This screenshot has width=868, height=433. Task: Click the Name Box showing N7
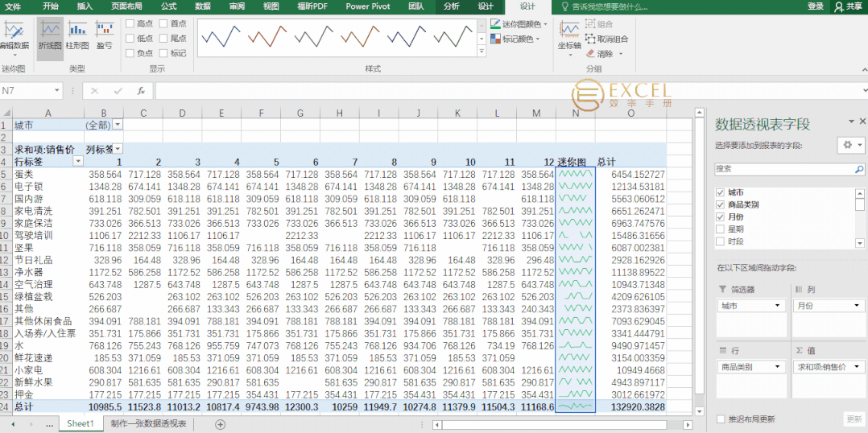26,90
